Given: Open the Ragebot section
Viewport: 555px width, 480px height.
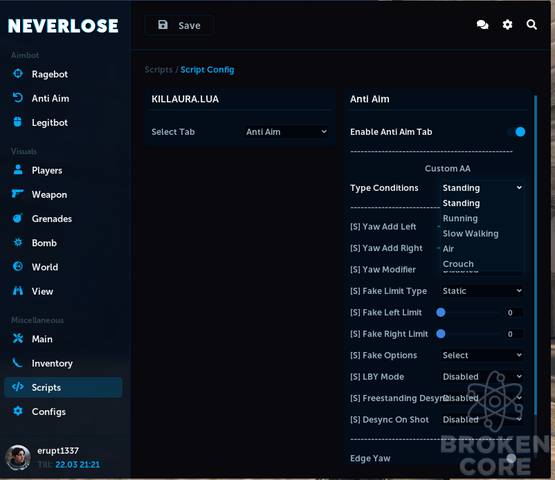Looking at the screenshot, I should pyautogui.click(x=63, y=74).
